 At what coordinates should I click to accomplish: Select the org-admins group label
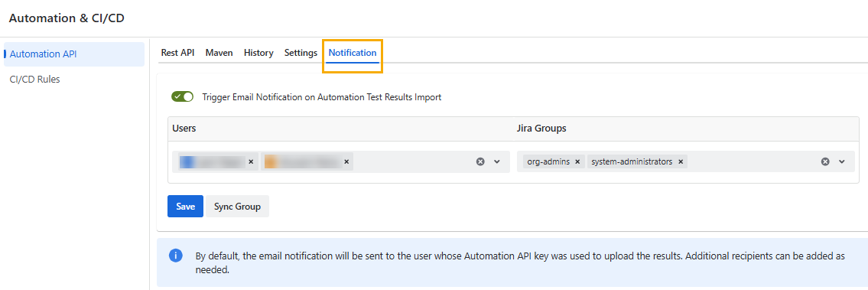(548, 161)
